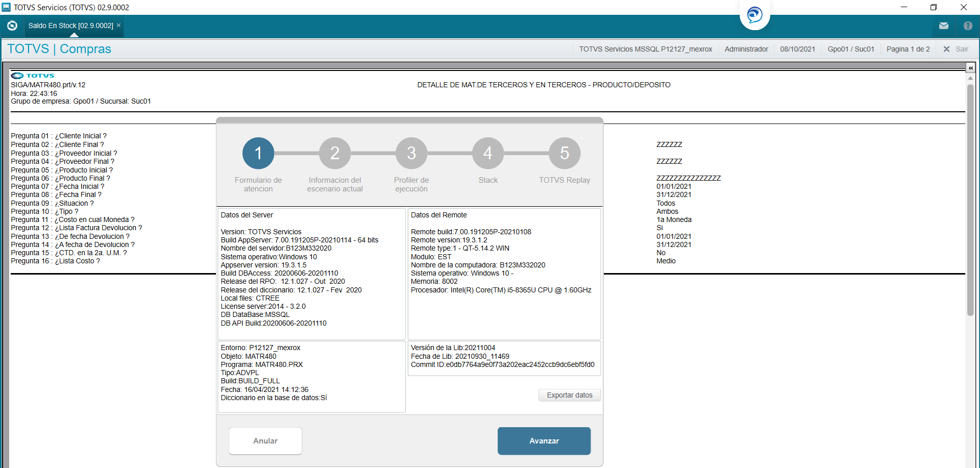The height and width of the screenshot is (468, 980).
Task: Click the Hora: 22:43:16 report line
Action: (34, 93)
